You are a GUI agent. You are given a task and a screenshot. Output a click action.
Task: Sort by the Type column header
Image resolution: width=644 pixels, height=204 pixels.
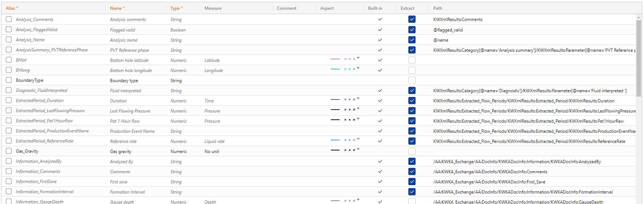click(177, 8)
